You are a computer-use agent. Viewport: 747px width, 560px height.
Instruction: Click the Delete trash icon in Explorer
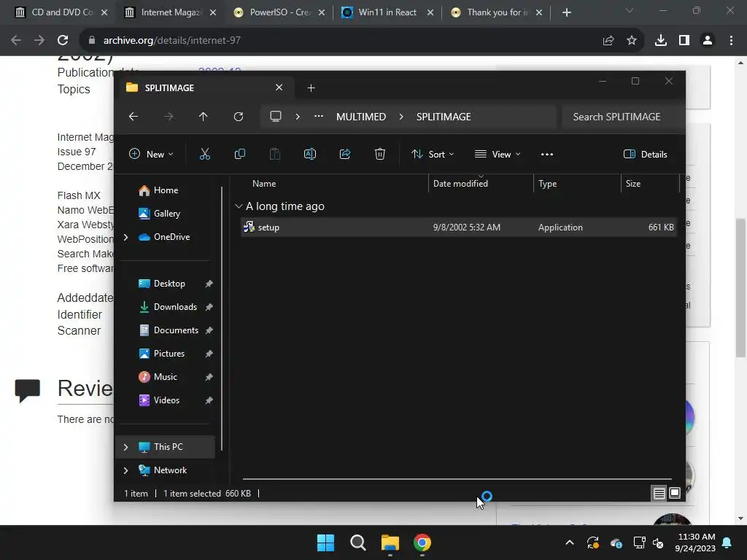click(379, 154)
